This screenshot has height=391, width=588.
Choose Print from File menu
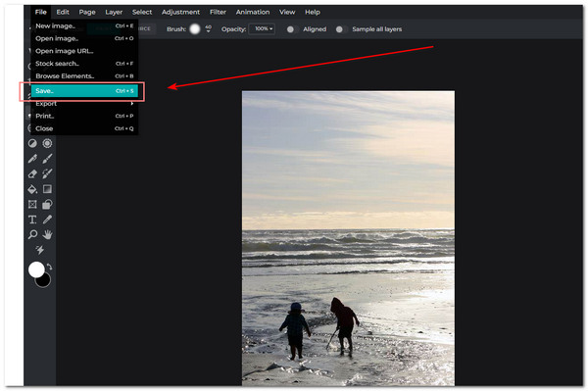coord(84,116)
